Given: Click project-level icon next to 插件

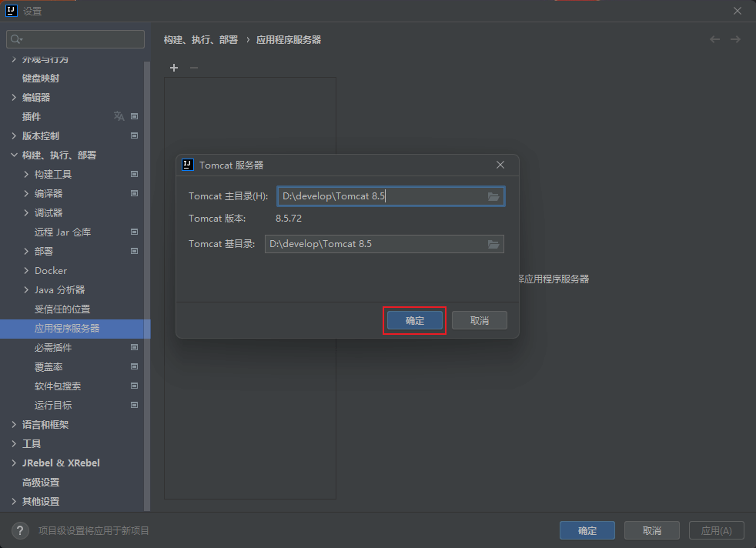Looking at the screenshot, I should click(x=135, y=116).
